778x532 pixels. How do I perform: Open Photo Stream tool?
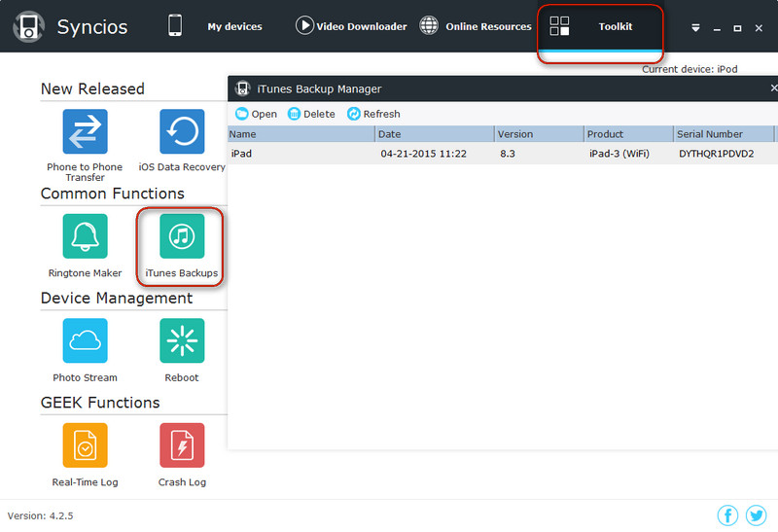[85, 340]
